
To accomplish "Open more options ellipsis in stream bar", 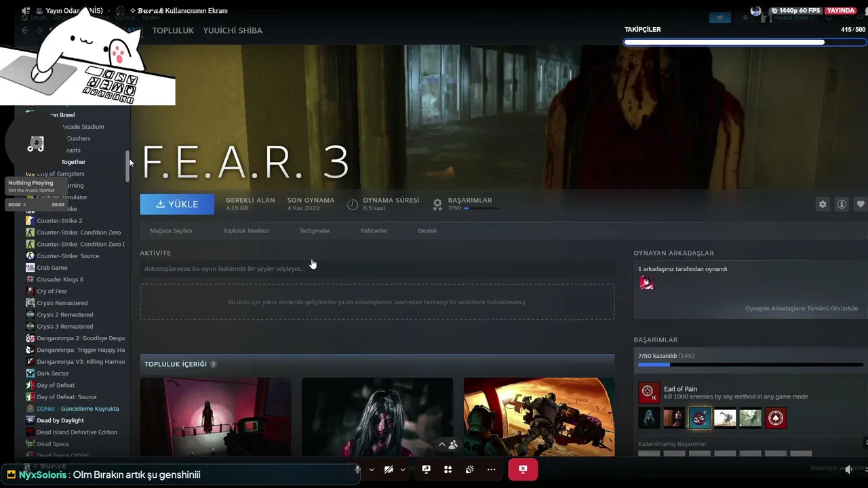I will coord(491,469).
